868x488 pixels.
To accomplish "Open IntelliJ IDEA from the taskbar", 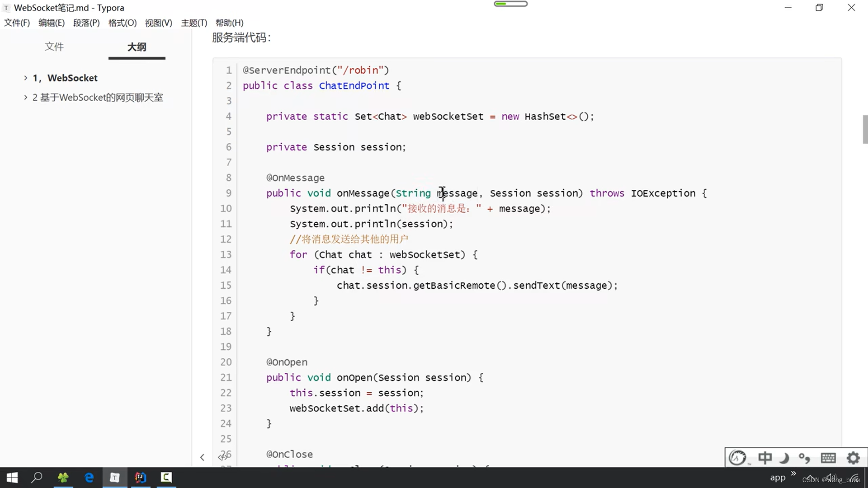I will (x=141, y=477).
